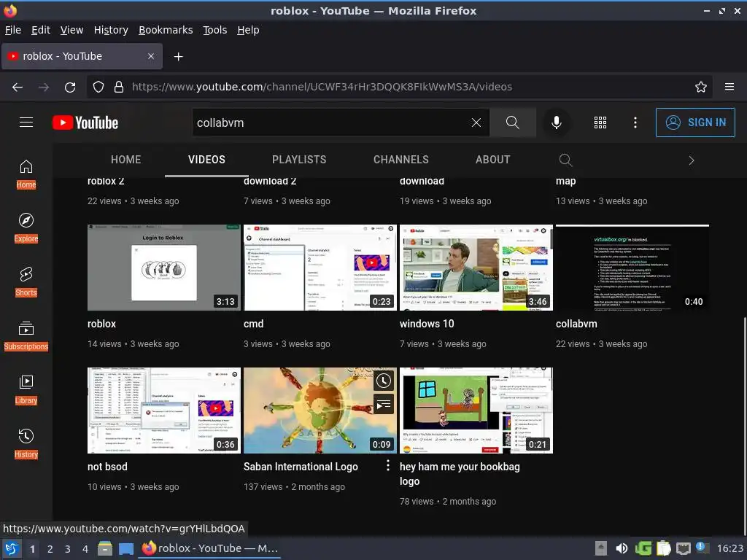Click the magnifier search button
This screenshot has height=560, width=747.
point(513,122)
